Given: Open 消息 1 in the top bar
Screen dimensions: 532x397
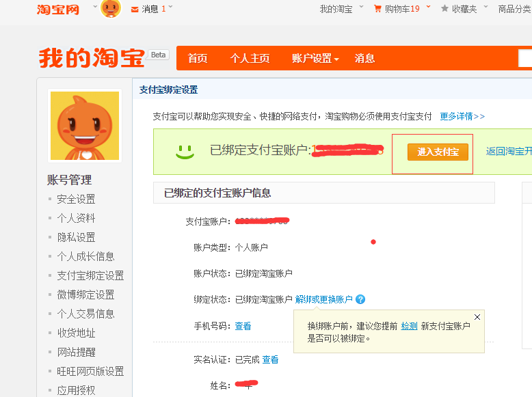Looking at the screenshot, I should point(154,9).
